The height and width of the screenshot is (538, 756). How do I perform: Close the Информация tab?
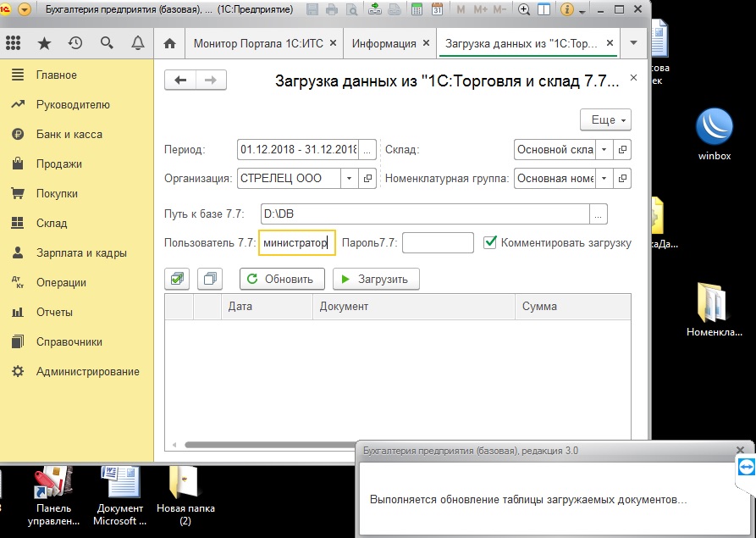pyautogui.click(x=426, y=43)
